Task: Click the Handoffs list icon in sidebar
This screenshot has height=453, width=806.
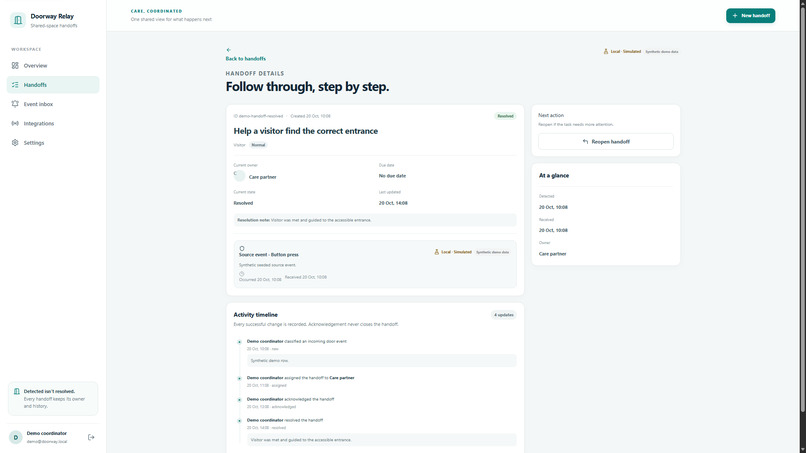Action: tap(15, 85)
